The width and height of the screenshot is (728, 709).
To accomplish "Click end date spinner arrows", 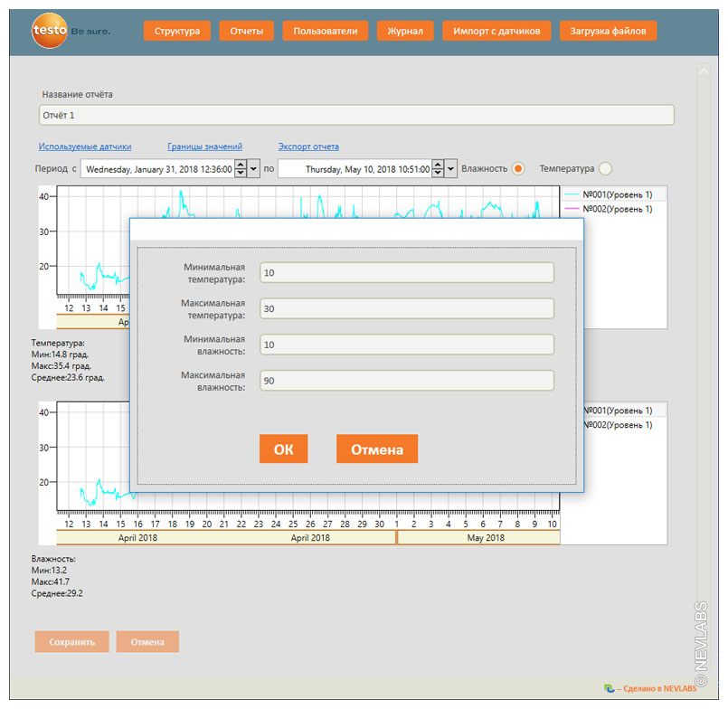I will point(438,168).
